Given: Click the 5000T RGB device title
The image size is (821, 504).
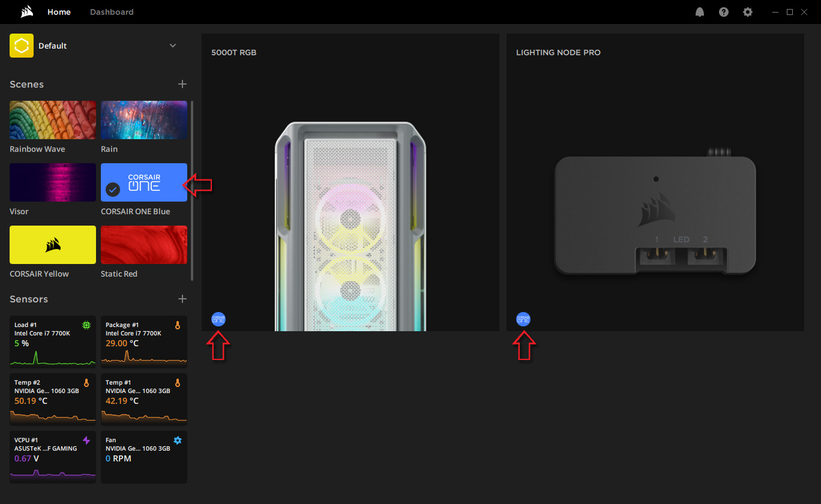Looking at the screenshot, I should click(234, 53).
